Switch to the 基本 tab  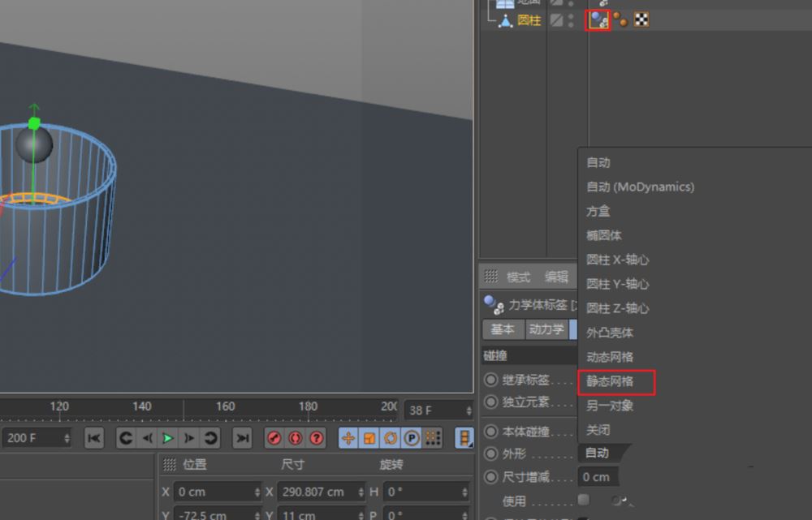[x=503, y=329]
